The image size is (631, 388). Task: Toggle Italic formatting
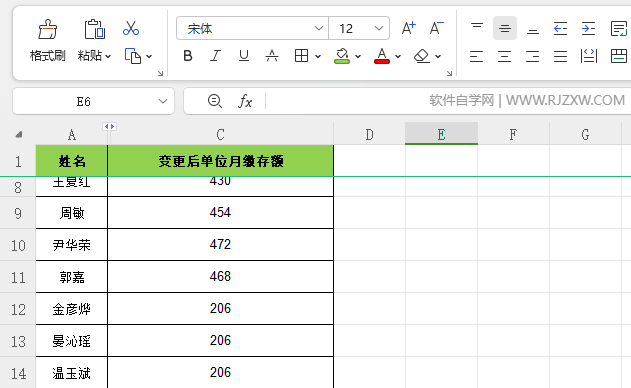click(216, 56)
